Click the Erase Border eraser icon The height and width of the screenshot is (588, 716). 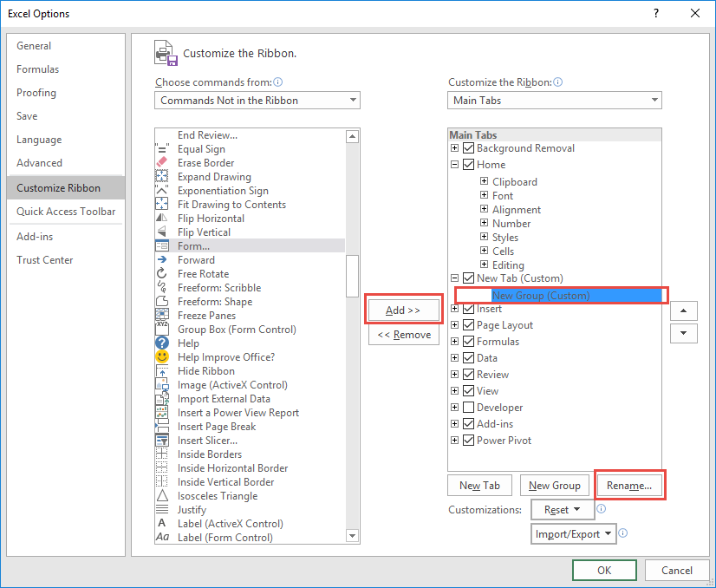(161, 163)
